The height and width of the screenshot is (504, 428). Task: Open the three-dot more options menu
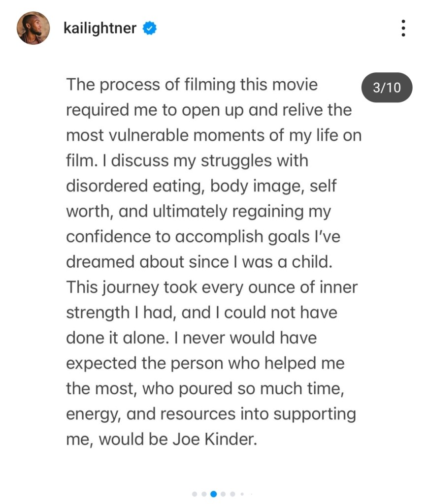(x=403, y=28)
